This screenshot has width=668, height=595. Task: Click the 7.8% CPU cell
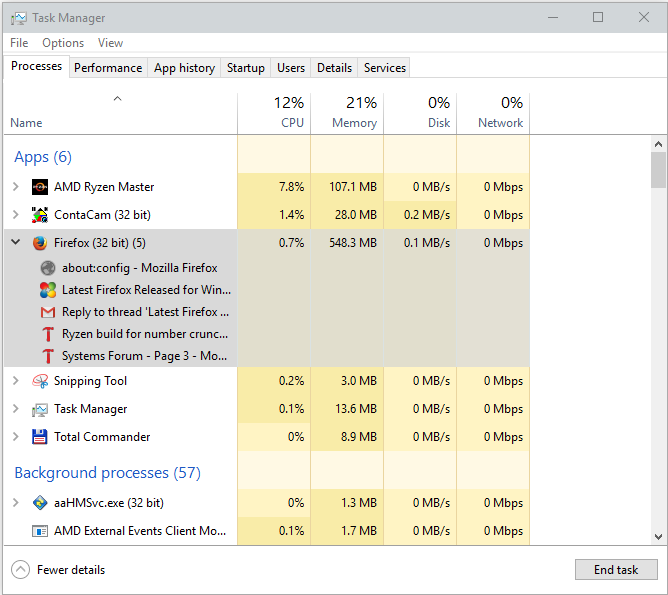click(274, 187)
